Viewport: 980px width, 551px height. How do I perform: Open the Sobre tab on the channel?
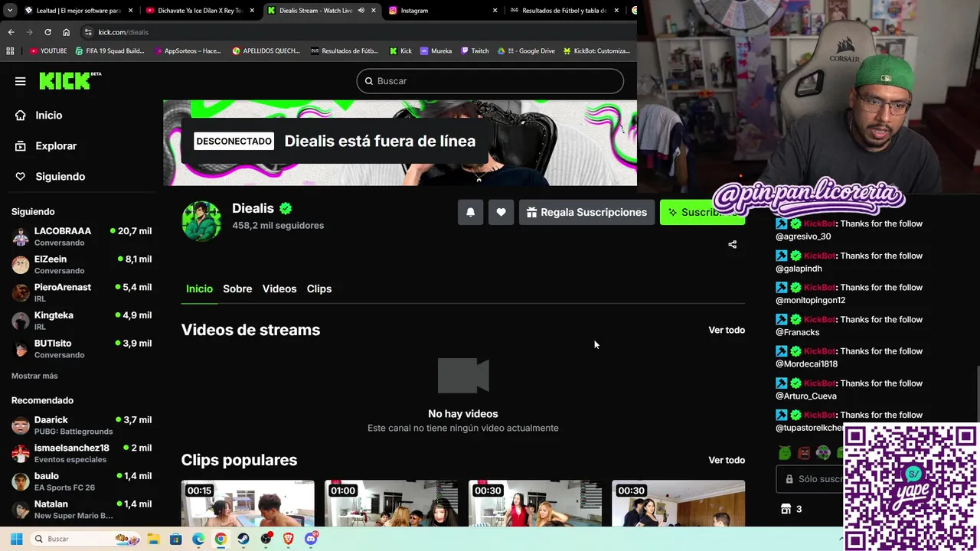[x=237, y=289]
